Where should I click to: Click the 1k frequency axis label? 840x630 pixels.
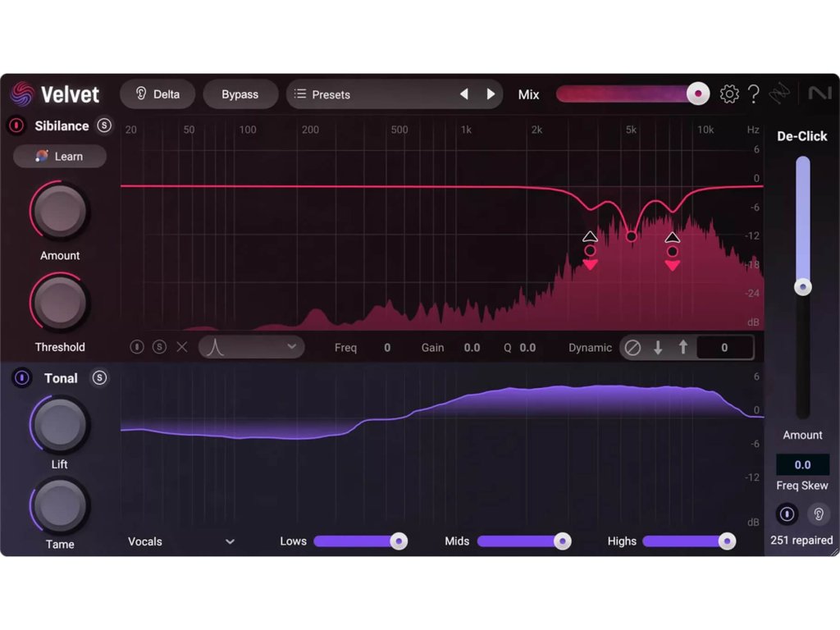tap(466, 130)
